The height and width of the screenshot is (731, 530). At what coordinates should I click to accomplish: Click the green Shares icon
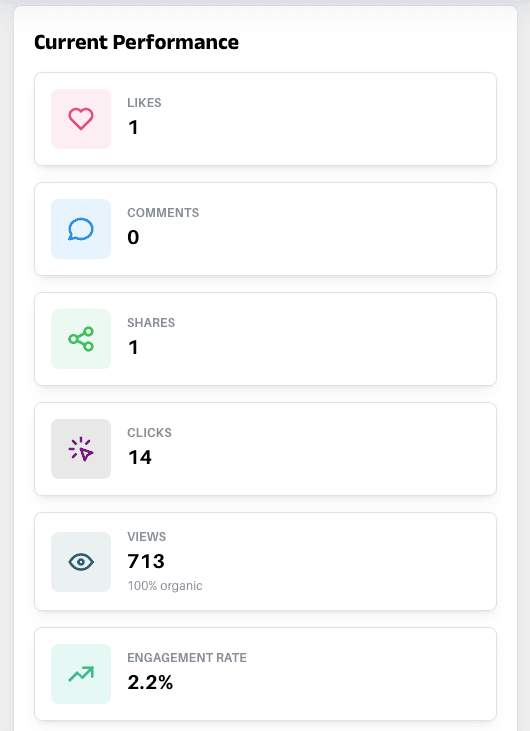pyautogui.click(x=81, y=339)
